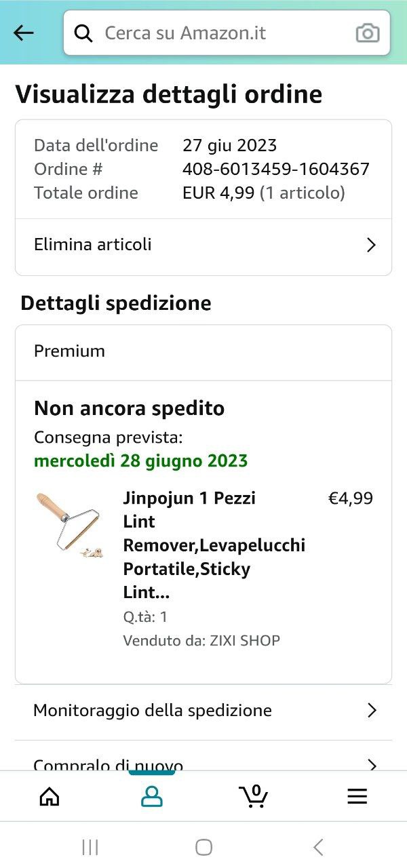The height and width of the screenshot is (868, 407).
Task: Open the account profile tab
Action: click(x=152, y=796)
